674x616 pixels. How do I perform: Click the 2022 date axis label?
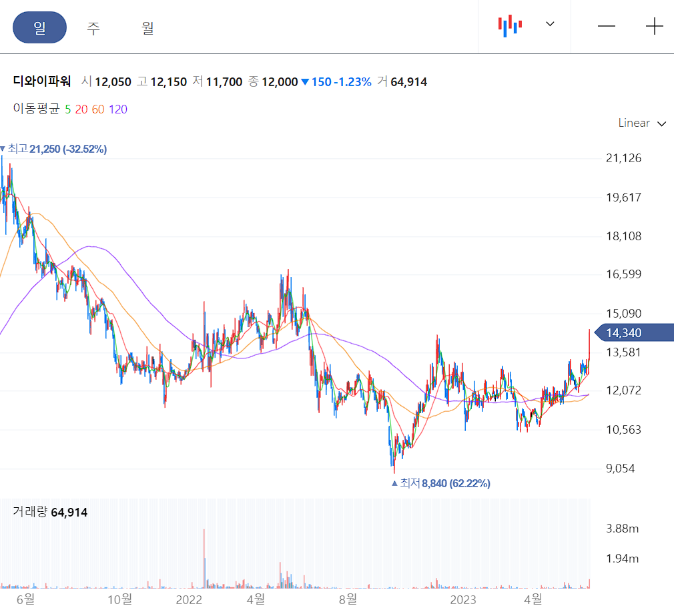(x=189, y=600)
